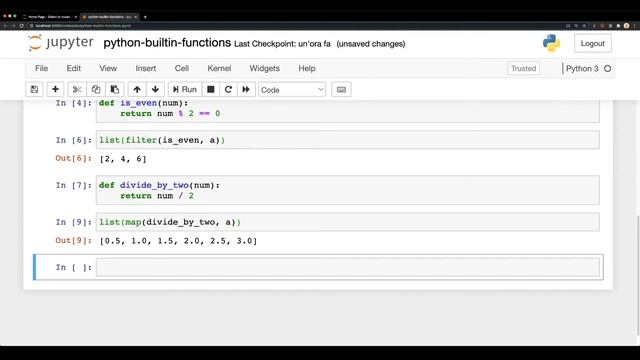
Task: Rename notebook via python-builtin-functions title
Action: pyautogui.click(x=167, y=43)
